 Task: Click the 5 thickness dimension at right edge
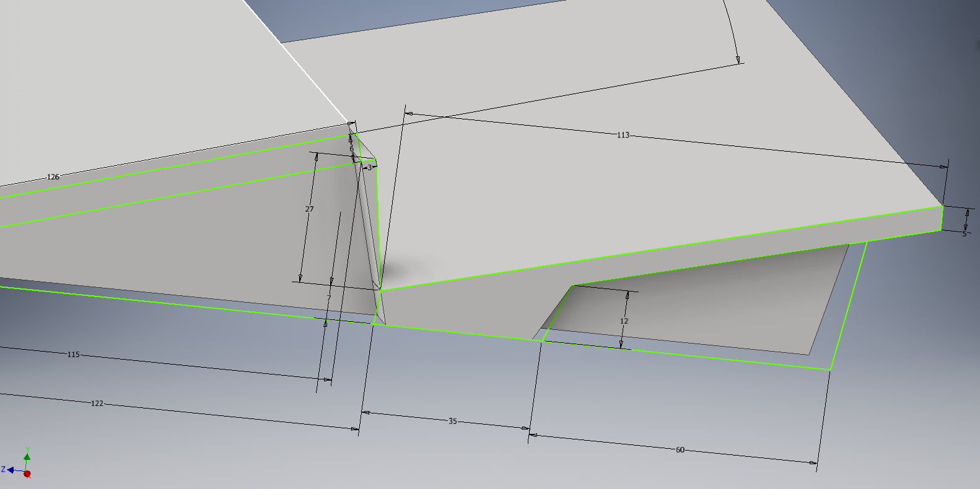pos(964,234)
